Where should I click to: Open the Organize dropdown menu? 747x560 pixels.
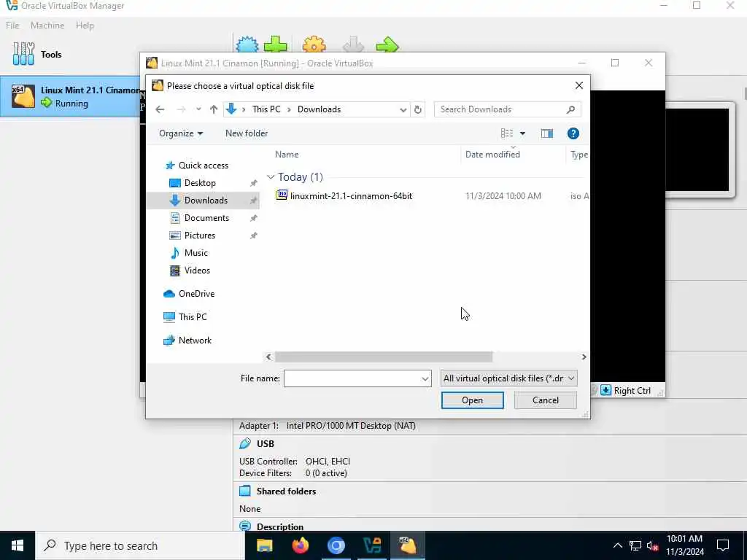tap(181, 133)
